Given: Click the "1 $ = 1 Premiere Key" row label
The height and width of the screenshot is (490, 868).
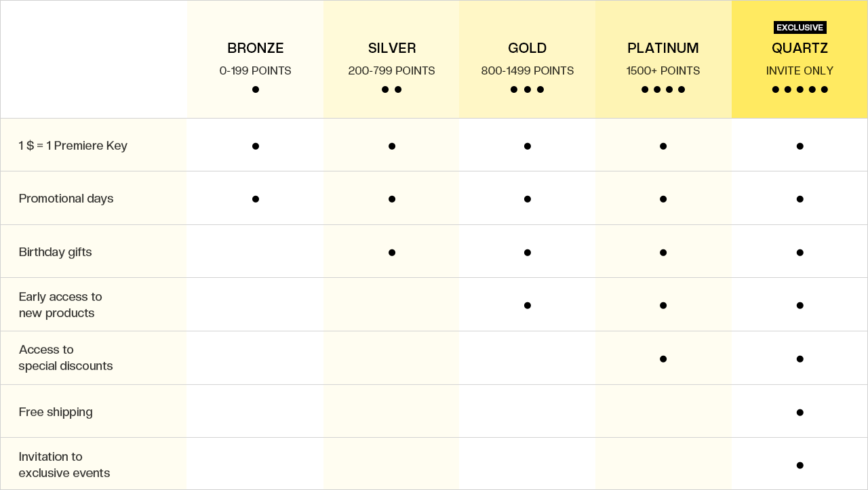Looking at the screenshot, I should (73, 146).
